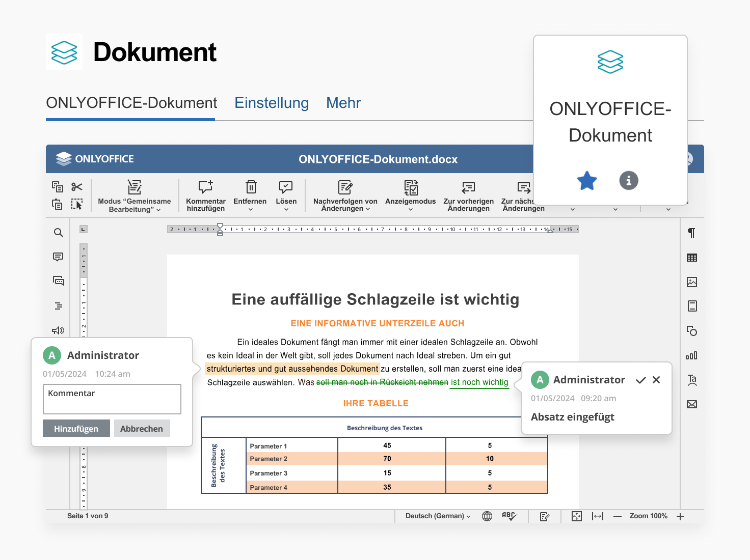
Task: Open Shape settings icon in right sidebar
Action: [692, 331]
